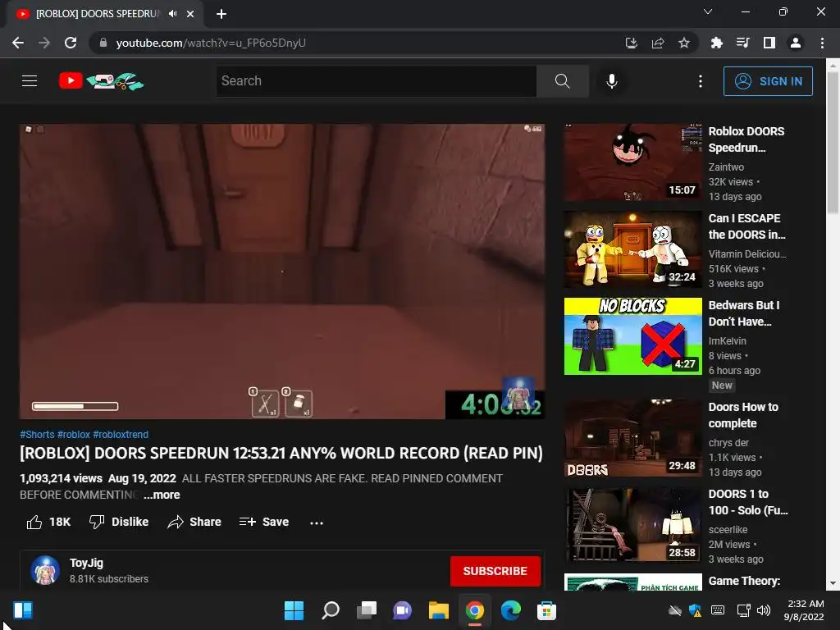Focus the YouTube Search field
Image resolution: width=840 pixels, height=630 pixels.
click(x=376, y=81)
